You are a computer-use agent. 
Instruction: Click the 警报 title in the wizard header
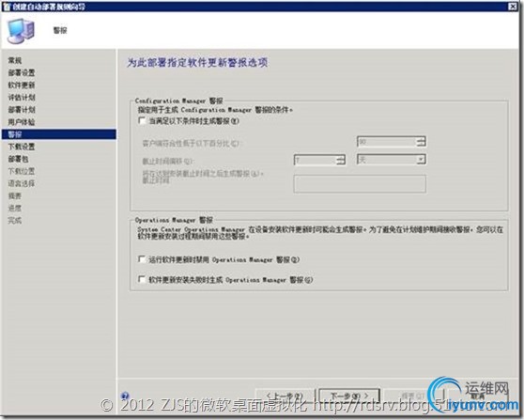pos(60,30)
